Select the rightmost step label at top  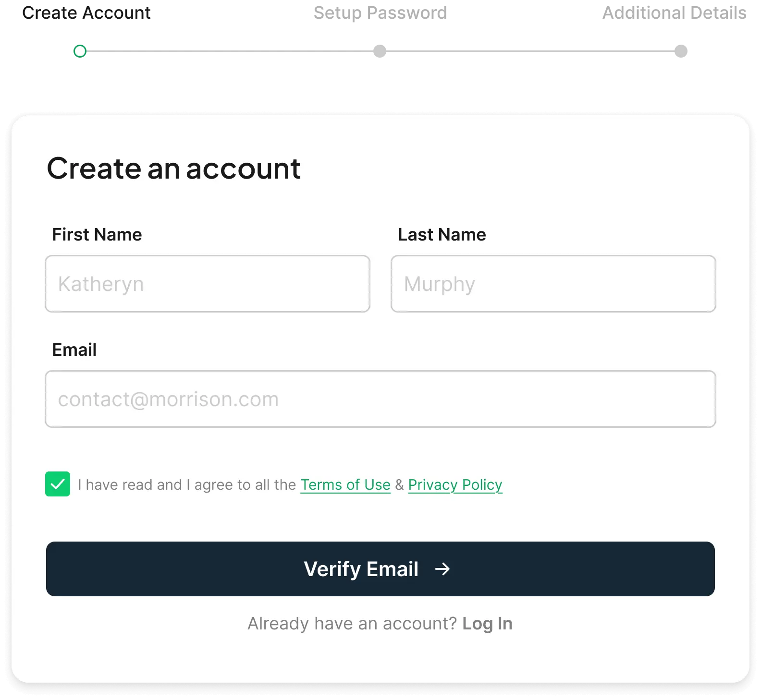tap(675, 12)
